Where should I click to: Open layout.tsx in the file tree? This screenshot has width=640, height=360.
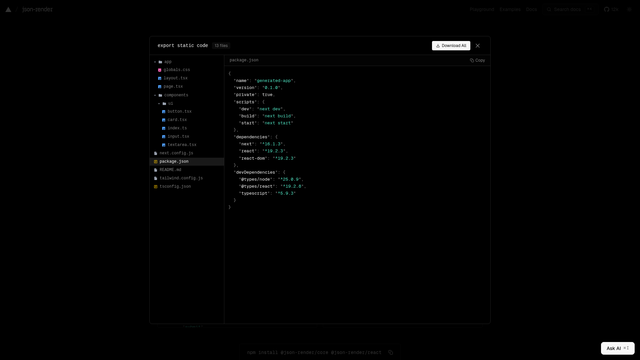(x=187, y=78)
